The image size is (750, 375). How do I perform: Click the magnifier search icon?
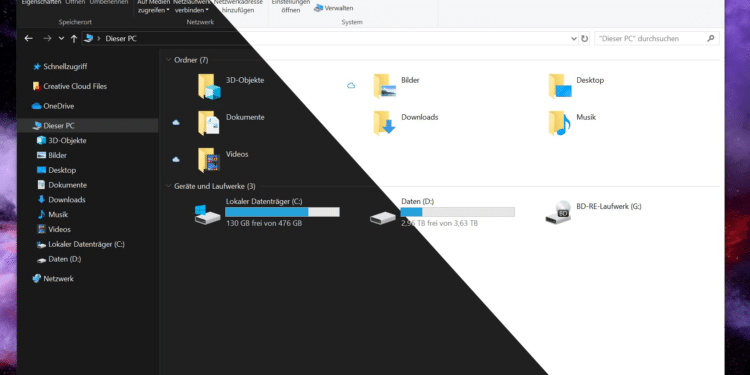710,39
